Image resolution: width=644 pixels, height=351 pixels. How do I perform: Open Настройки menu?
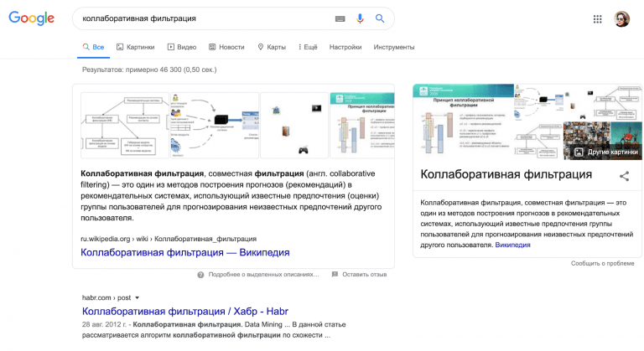point(345,47)
